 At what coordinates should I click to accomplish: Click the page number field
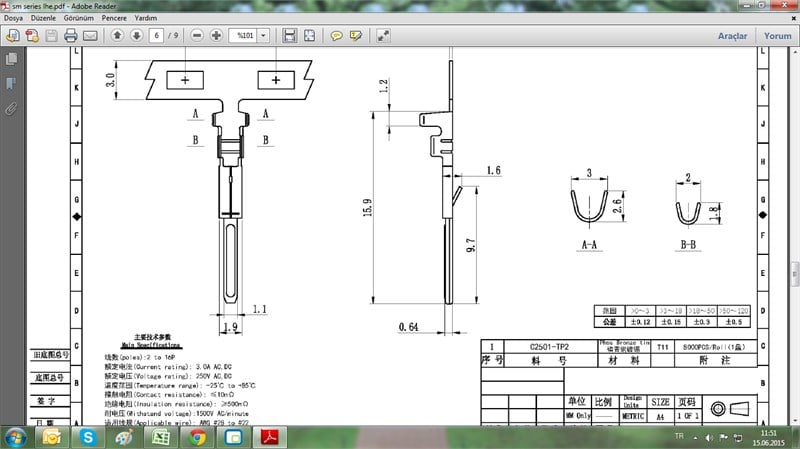pos(156,35)
